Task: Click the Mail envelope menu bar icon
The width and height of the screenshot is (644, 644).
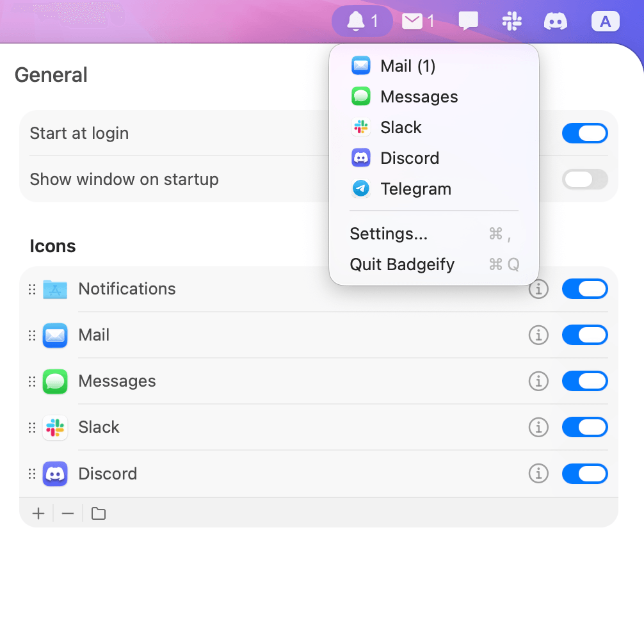Action: 418,21
